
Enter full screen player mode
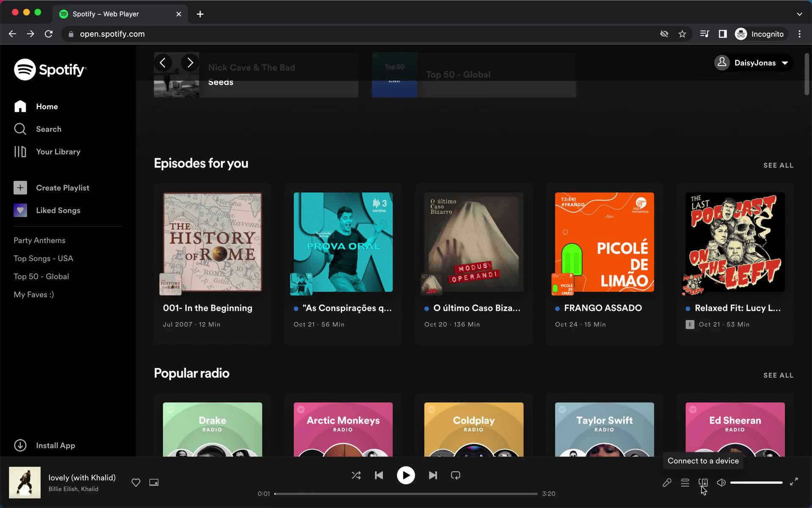(x=794, y=482)
